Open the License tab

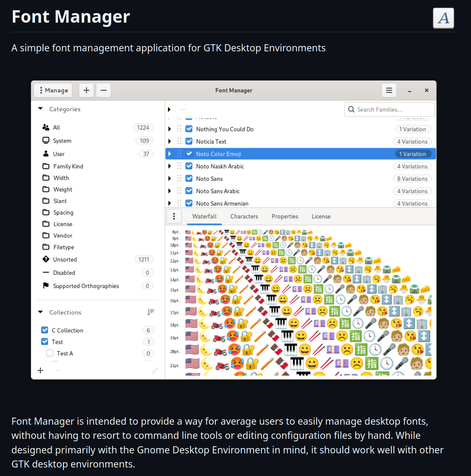click(x=321, y=216)
